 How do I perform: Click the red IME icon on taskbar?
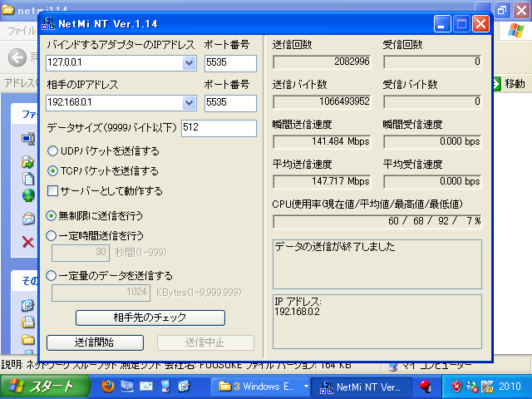426,387
